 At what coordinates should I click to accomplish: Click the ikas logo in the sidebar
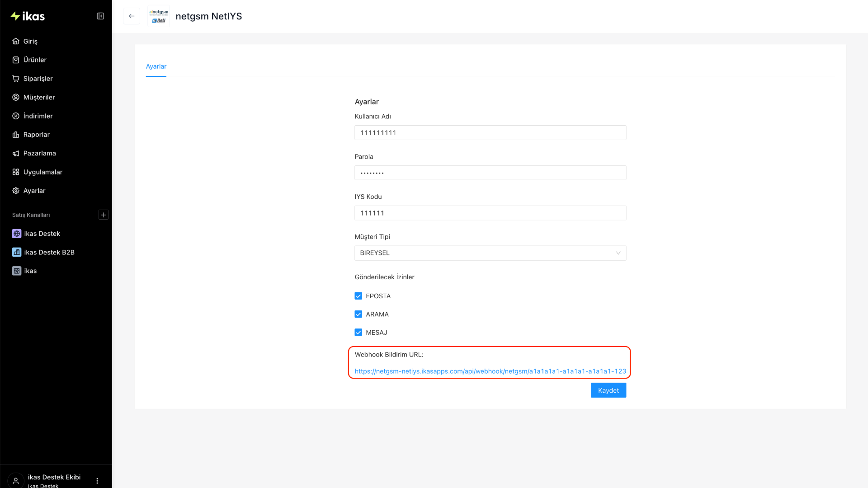click(x=28, y=16)
